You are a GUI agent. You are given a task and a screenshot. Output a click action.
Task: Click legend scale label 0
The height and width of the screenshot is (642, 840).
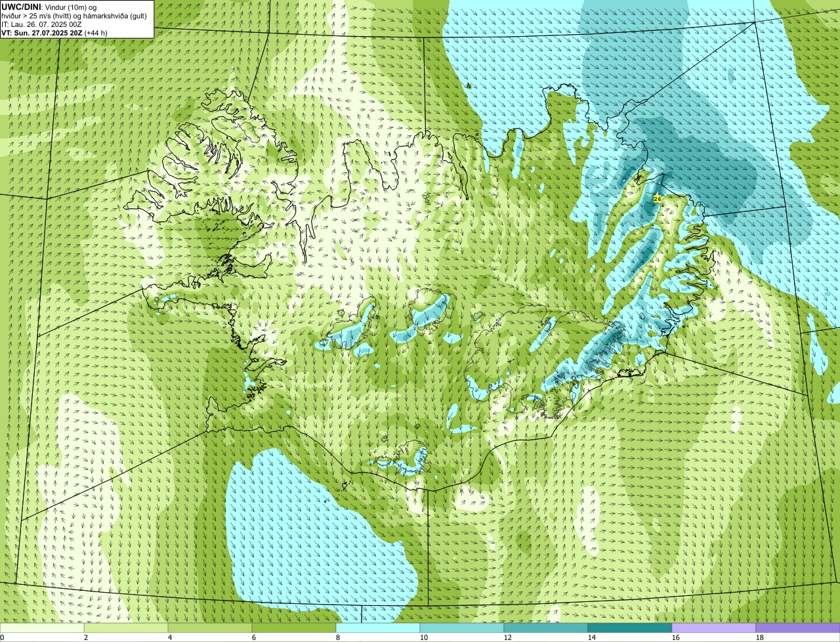click(x=2, y=637)
